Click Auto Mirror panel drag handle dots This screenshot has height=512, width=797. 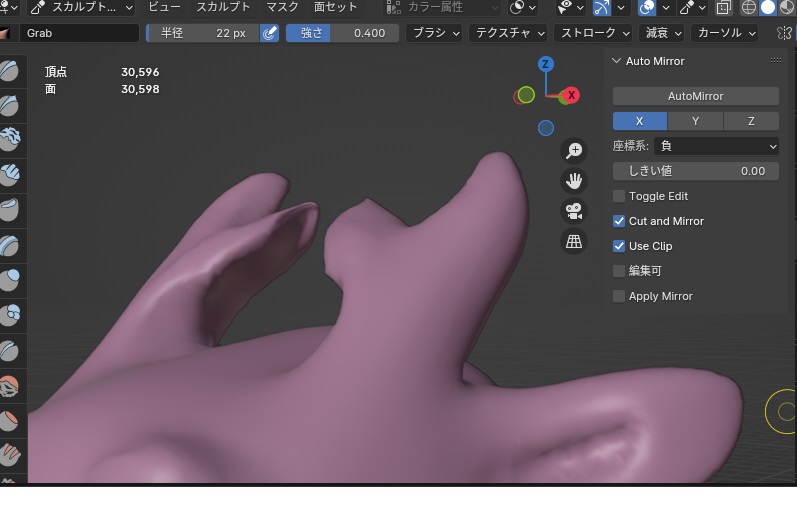775,61
